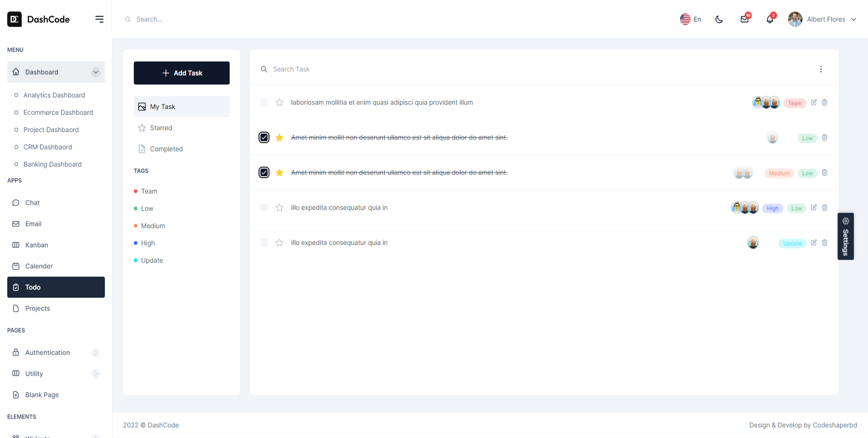
Task: Toggle dark mode with the moon icon
Action: (x=719, y=19)
